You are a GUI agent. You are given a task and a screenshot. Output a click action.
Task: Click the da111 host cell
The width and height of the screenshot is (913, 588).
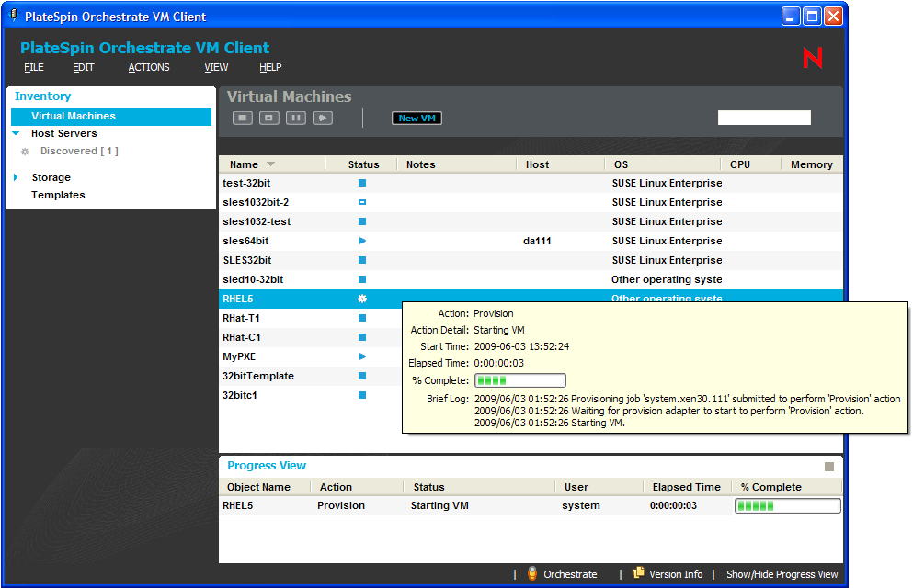[x=537, y=241]
